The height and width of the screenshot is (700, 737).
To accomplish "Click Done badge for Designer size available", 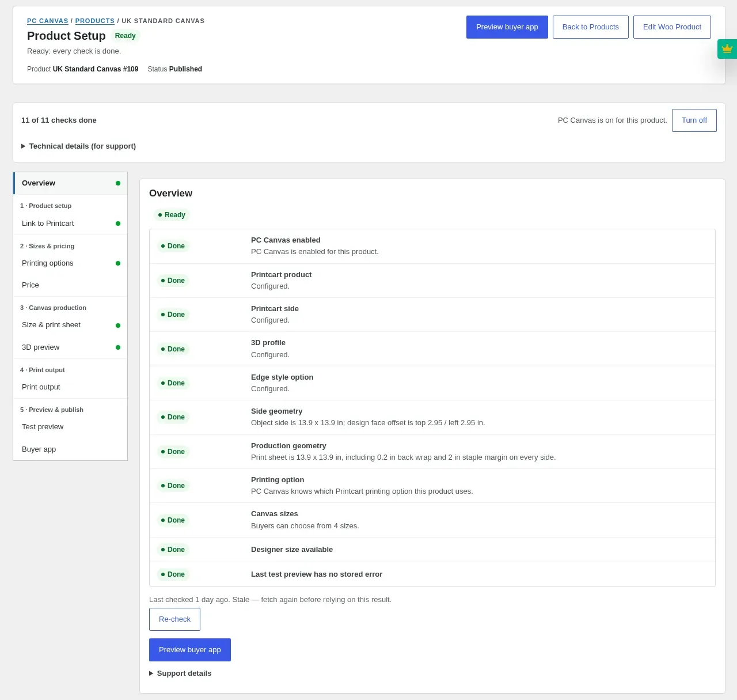I will [173, 550].
